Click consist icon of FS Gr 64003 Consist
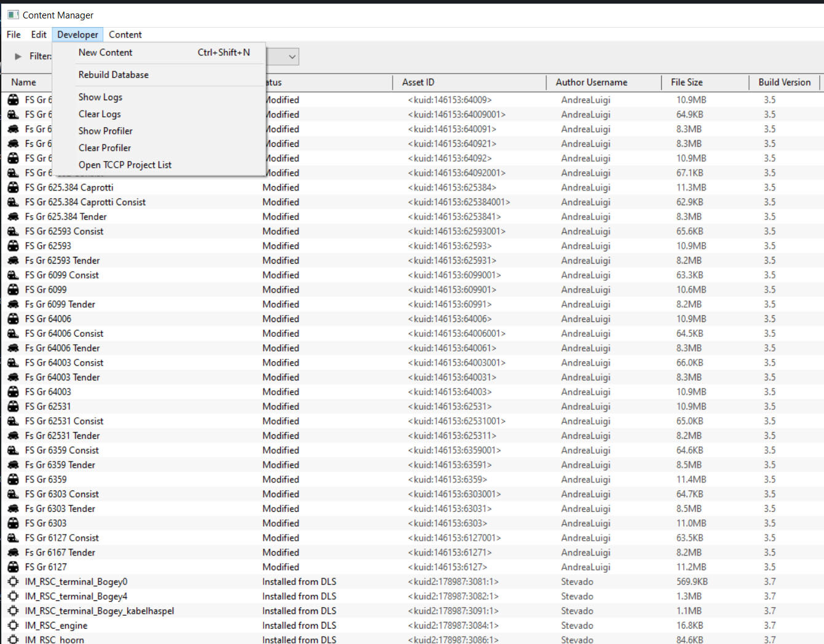The height and width of the screenshot is (644, 824). [x=13, y=363]
